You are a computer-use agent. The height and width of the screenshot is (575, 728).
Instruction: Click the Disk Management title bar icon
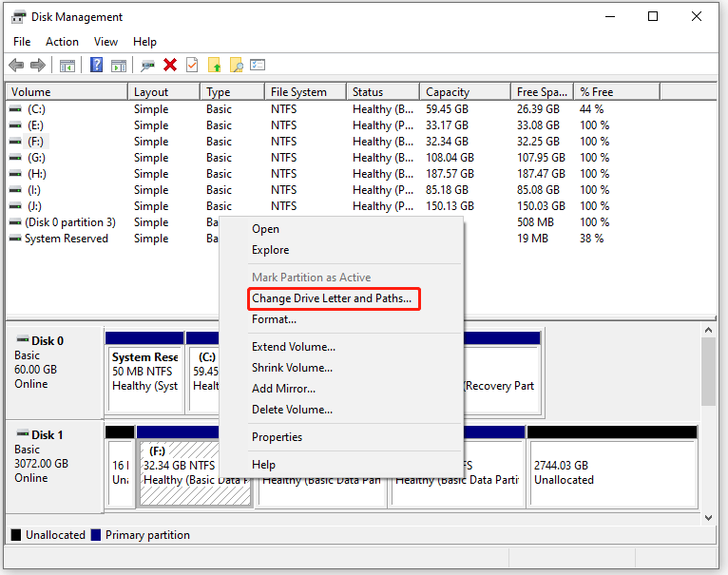[19, 17]
